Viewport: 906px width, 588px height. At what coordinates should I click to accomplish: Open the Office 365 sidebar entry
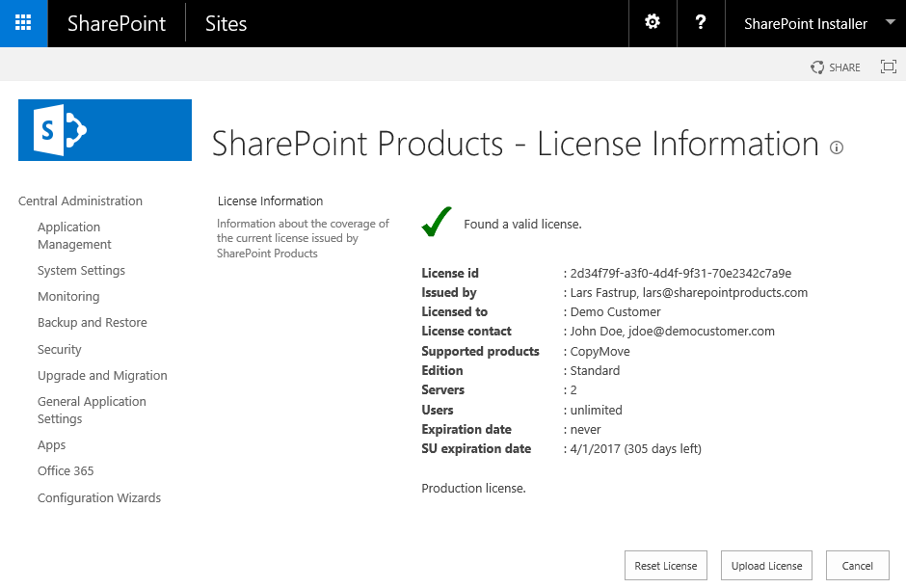coord(65,470)
